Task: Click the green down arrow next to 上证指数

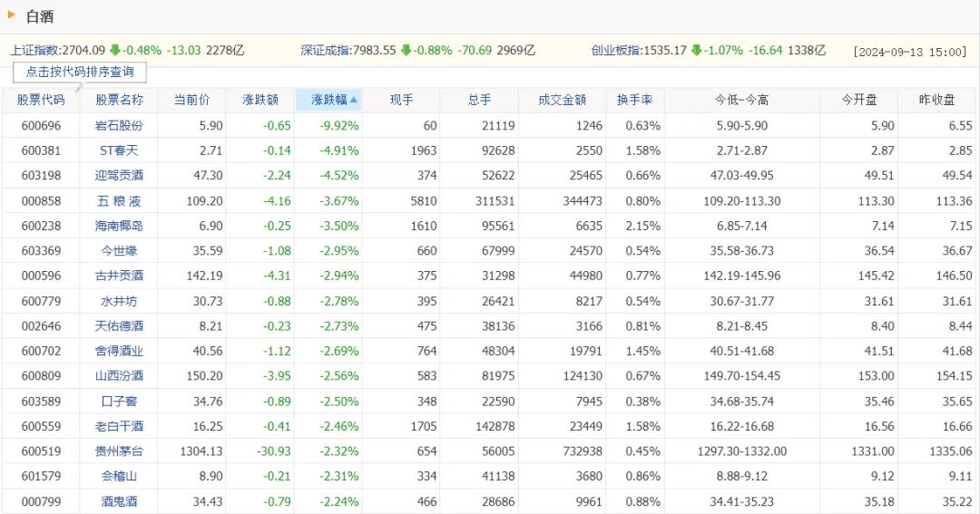Action: tap(114, 51)
